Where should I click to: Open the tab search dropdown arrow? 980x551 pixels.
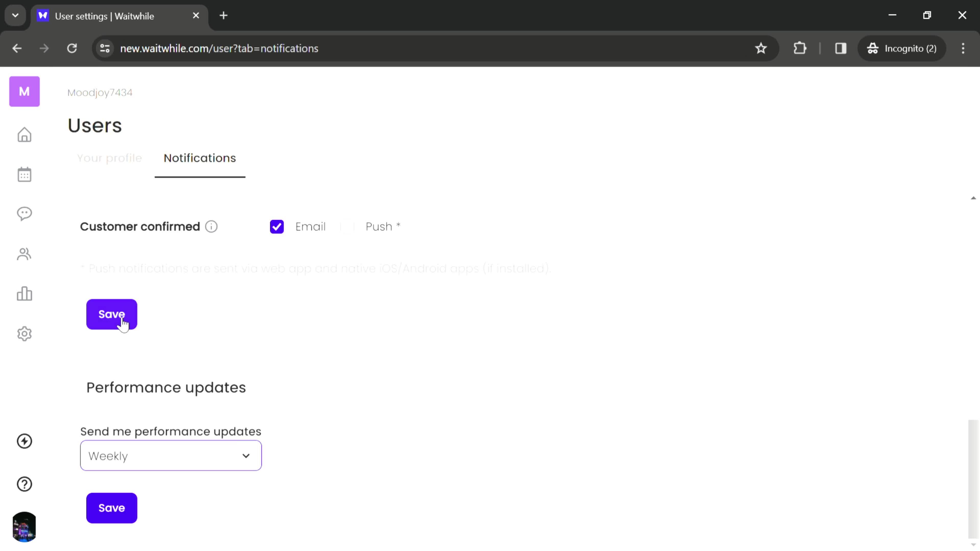tap(15, 16)
